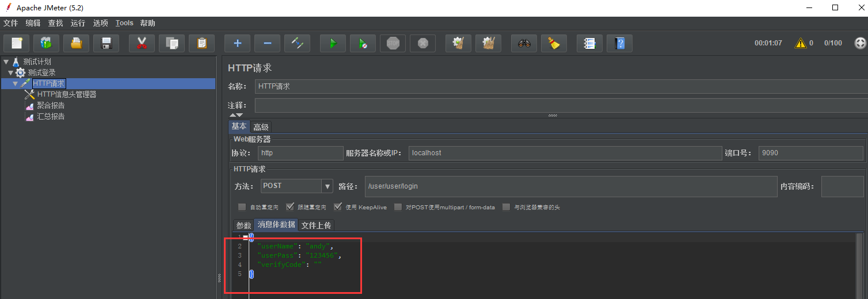Check the 与浏览器兼容的头 checkbox

coord(507,207)
